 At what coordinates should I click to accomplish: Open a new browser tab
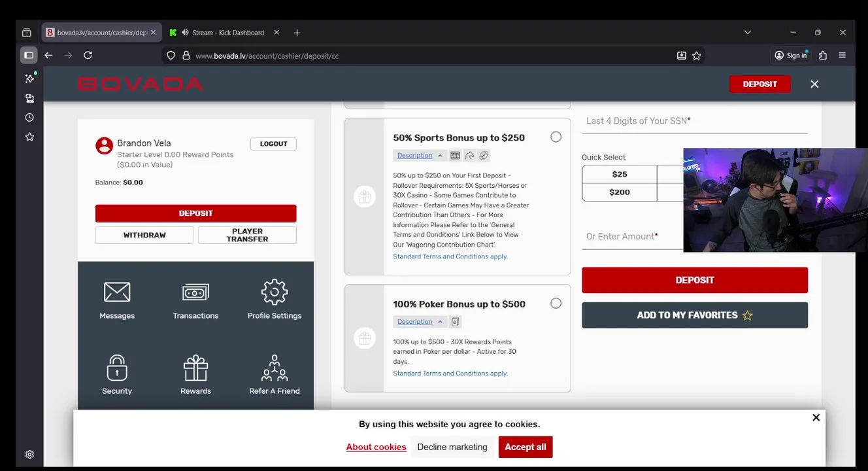pos(297,33)
